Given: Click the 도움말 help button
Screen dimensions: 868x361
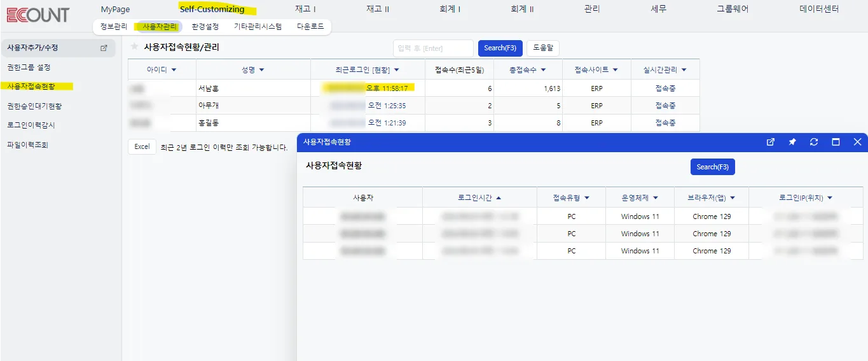Looking at the screenshot, I should tap(543, 48).
